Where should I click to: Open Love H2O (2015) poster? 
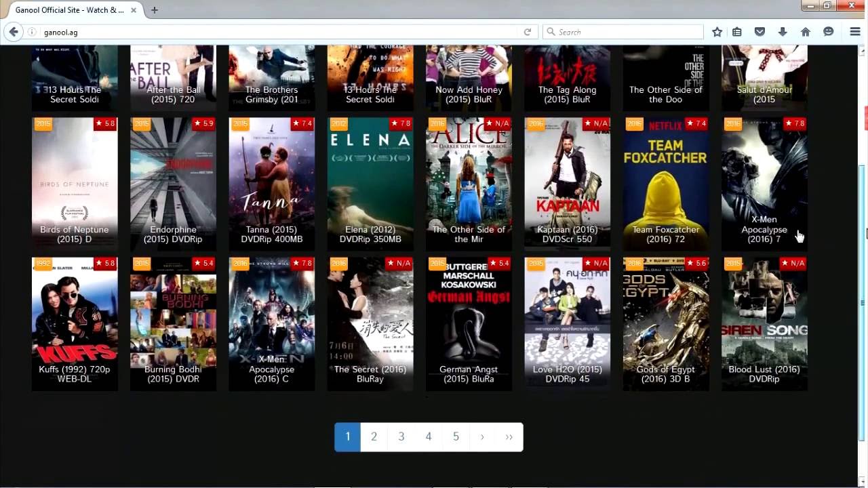click(x=568, y=324)
